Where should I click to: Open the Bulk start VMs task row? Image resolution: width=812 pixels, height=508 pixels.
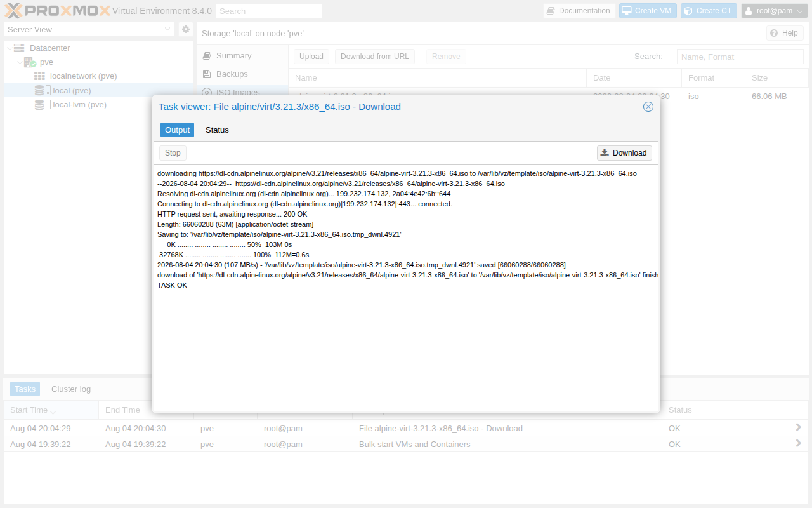406,444
